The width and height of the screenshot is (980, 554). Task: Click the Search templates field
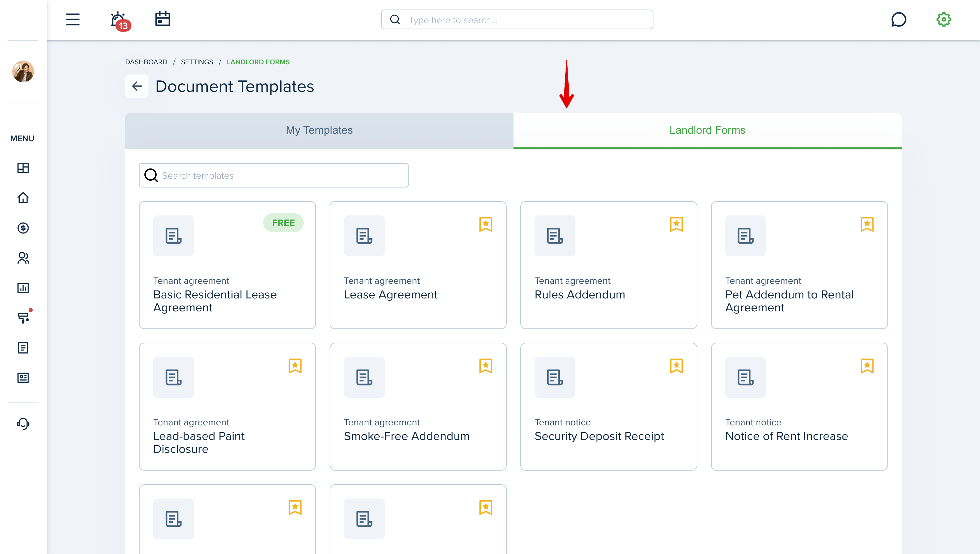[x=274, y=175]
